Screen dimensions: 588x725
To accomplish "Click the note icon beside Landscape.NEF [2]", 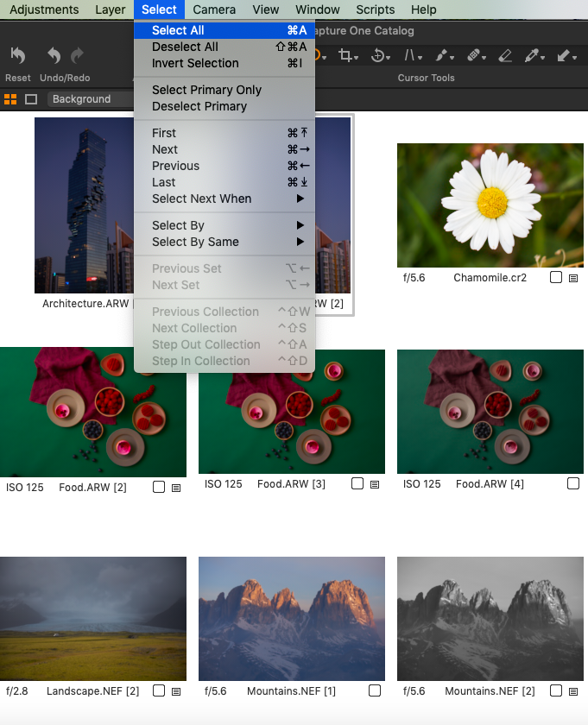I will 176,691.
